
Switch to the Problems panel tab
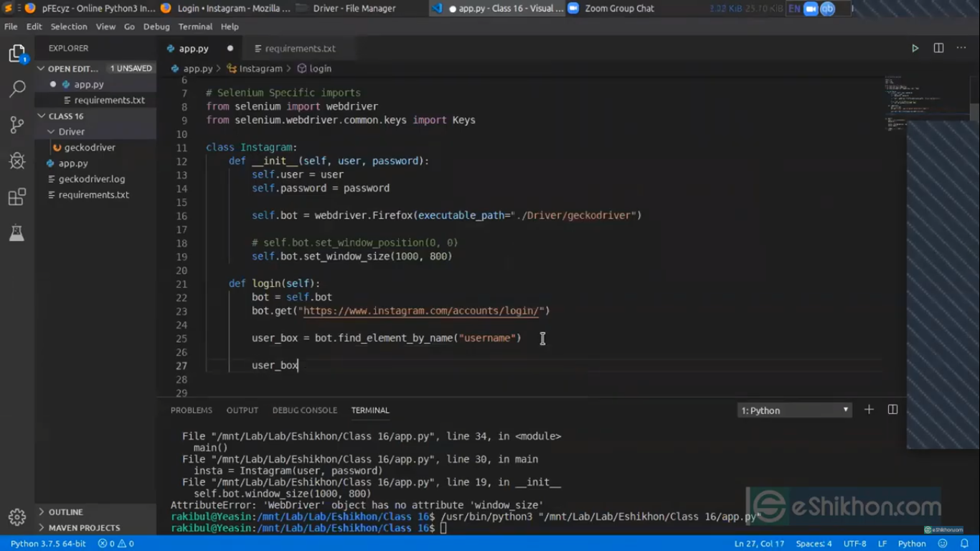(x=191, y=410)
